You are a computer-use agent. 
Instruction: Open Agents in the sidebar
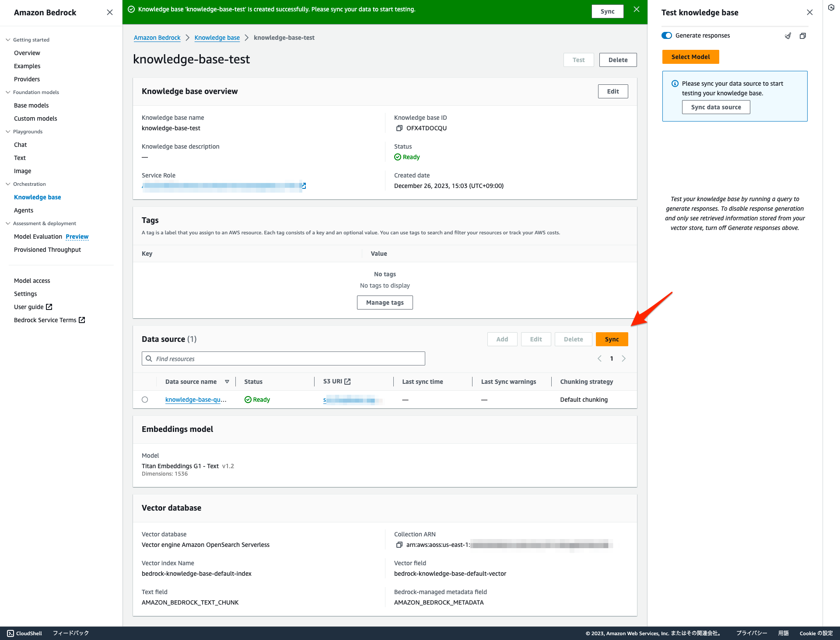[24, 210]
